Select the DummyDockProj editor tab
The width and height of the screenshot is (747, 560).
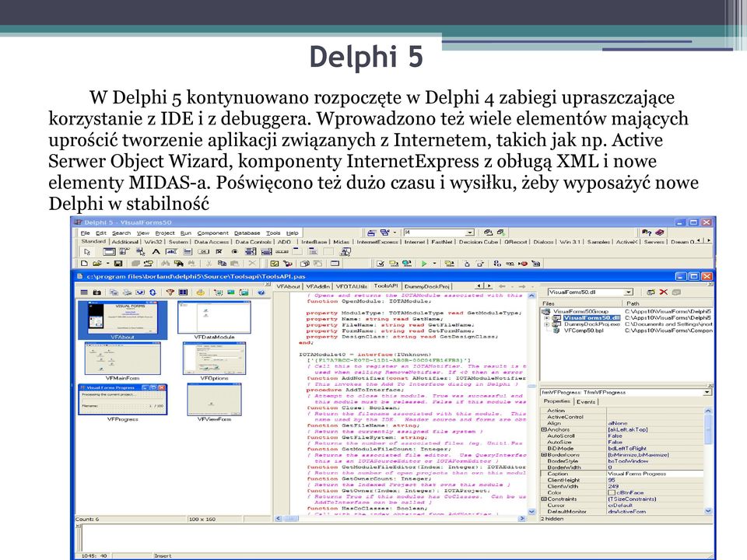427,286
